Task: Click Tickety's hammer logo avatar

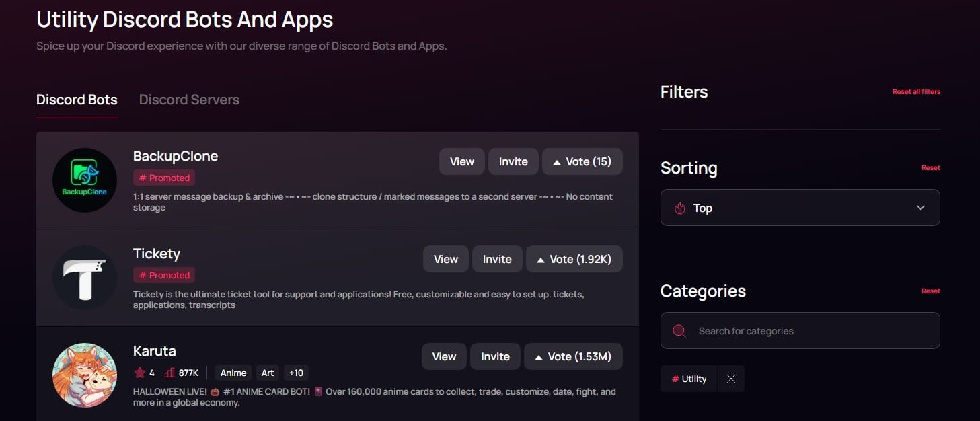Action: point(84,277)
